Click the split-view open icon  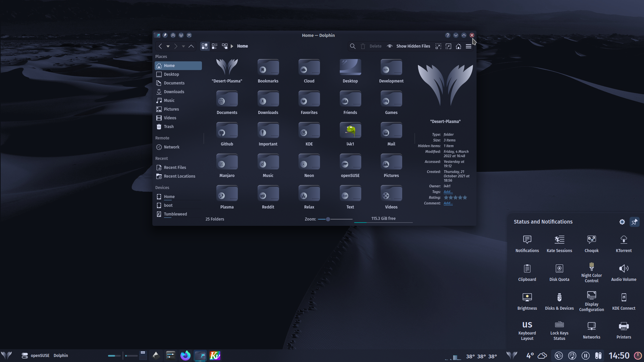pyautogui.click(x=438, y=46)
